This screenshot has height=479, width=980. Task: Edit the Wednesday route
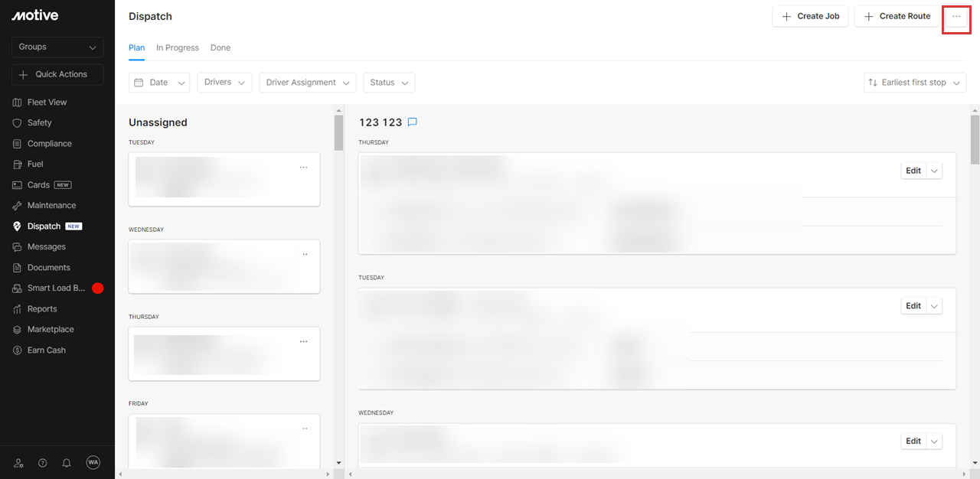click(x=913, y=442)
